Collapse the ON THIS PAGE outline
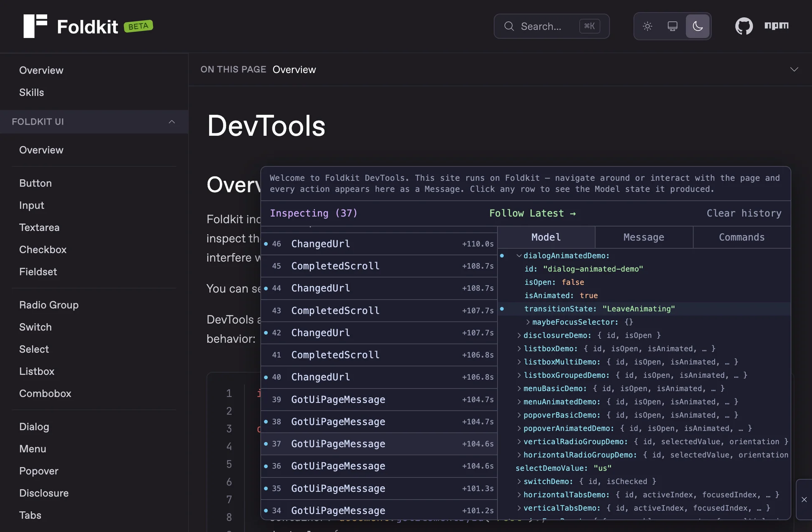The image size is (812, 532). point(794,69)
